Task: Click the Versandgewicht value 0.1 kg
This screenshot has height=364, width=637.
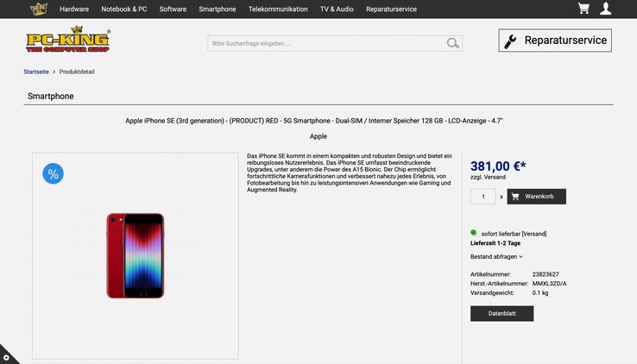Action: pyautogui.click(x=540, y=293)
